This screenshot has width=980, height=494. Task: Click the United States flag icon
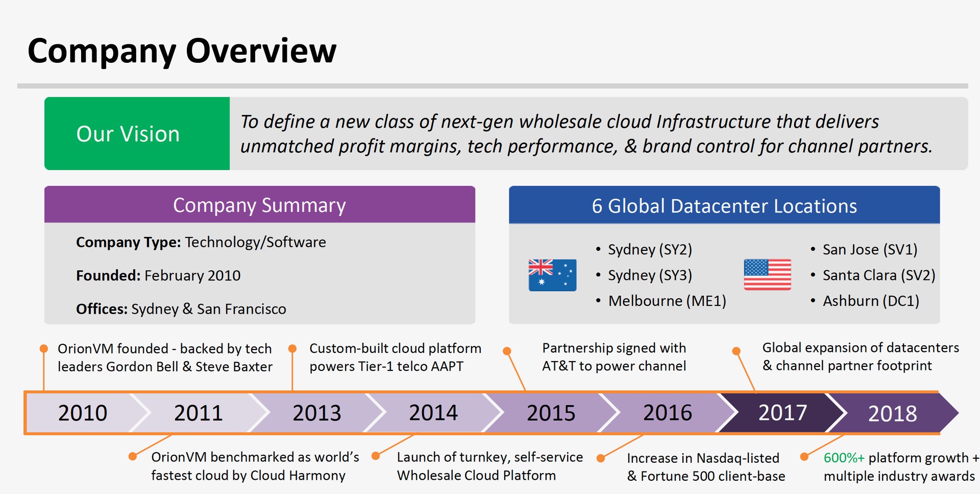767,275
